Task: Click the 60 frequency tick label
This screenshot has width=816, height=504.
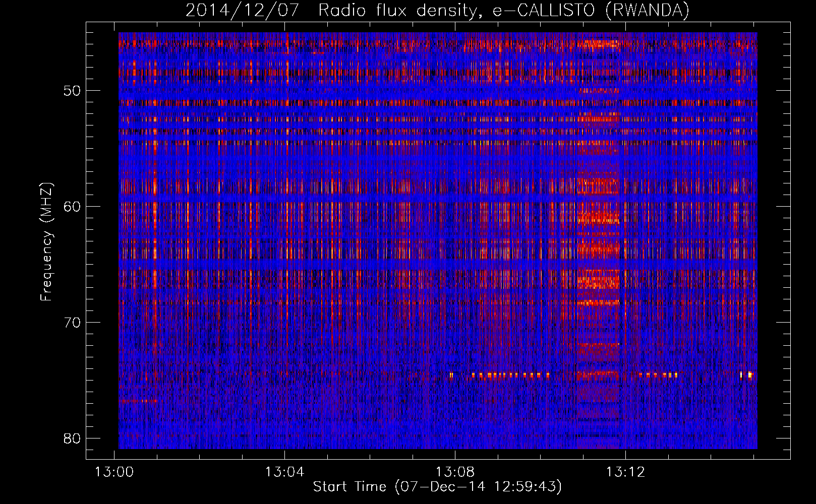Action: point(73,207)
